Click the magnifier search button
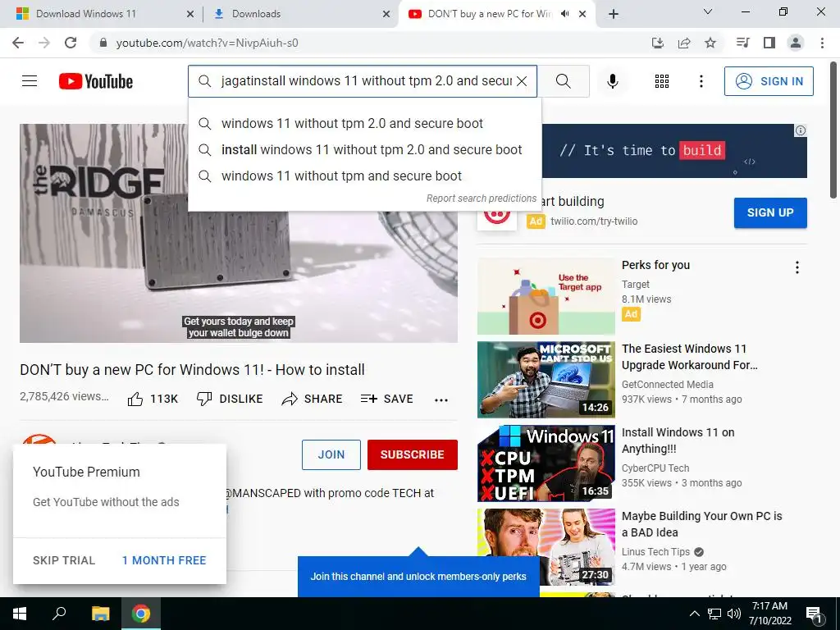This screenshot has height=630, width=840. [x=563, y=81]
